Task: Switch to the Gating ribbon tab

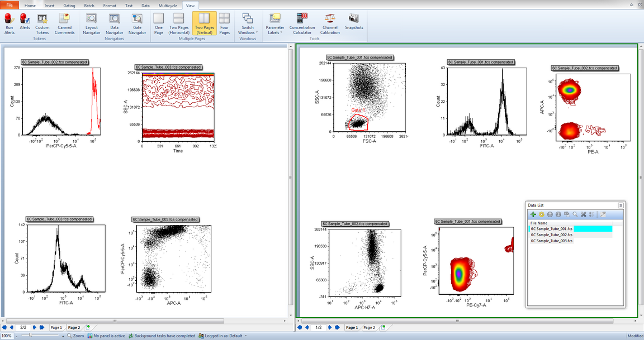Action: [x=69, y=5]
